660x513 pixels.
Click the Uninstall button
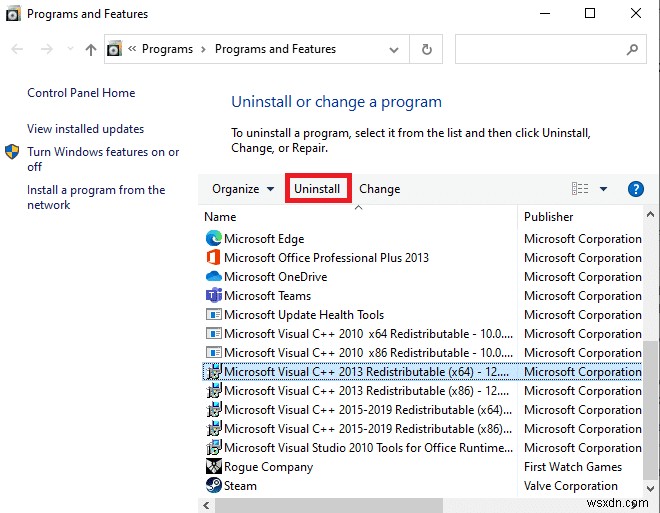317,189
